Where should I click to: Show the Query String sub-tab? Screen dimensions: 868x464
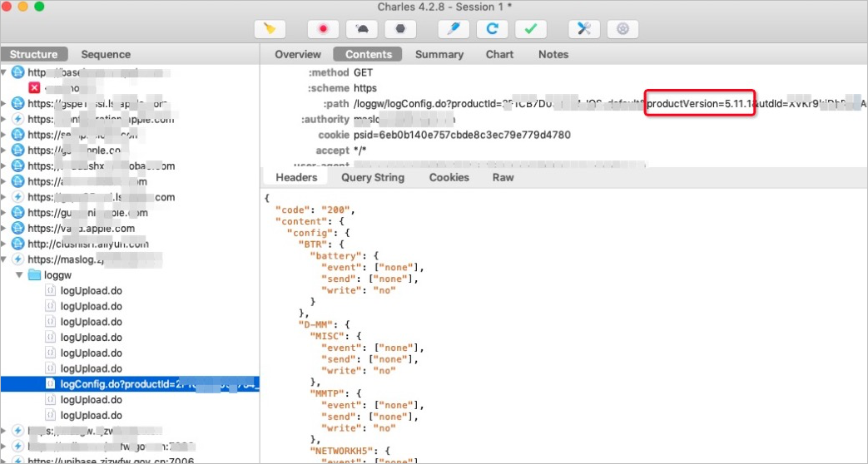(x=373, y=177)
